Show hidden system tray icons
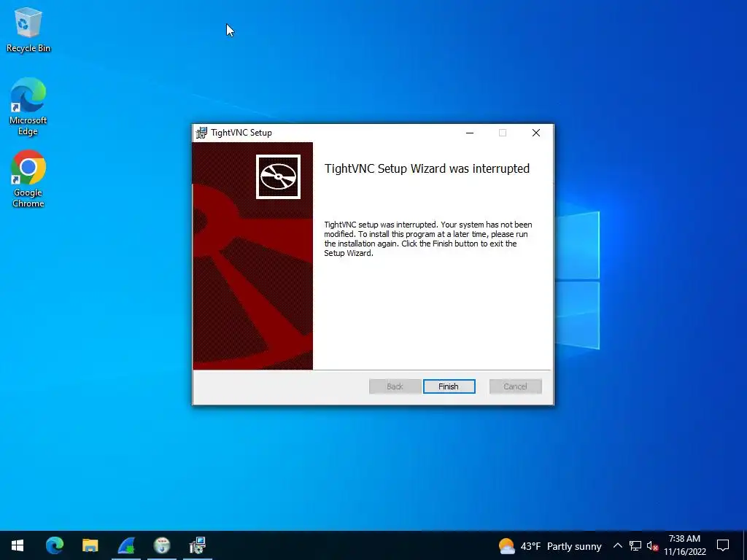 click(617, 545)
